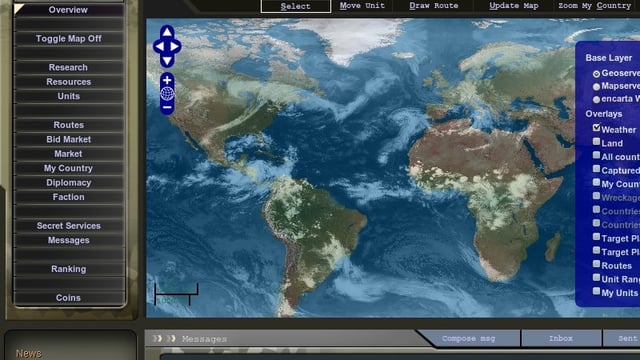Click Toggle Map Off
Image resolution: width=640 pixels, height=360 pixels.
[69, 39]
